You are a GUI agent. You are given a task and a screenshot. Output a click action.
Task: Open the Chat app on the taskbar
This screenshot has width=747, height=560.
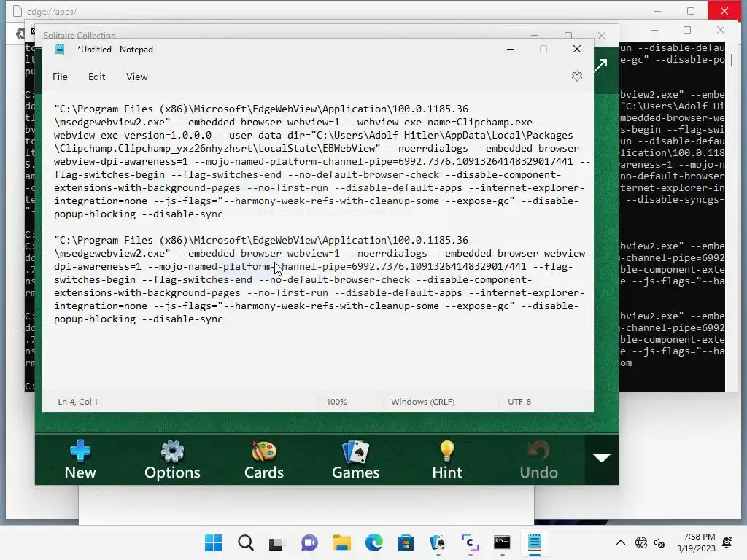click(309, 542)
